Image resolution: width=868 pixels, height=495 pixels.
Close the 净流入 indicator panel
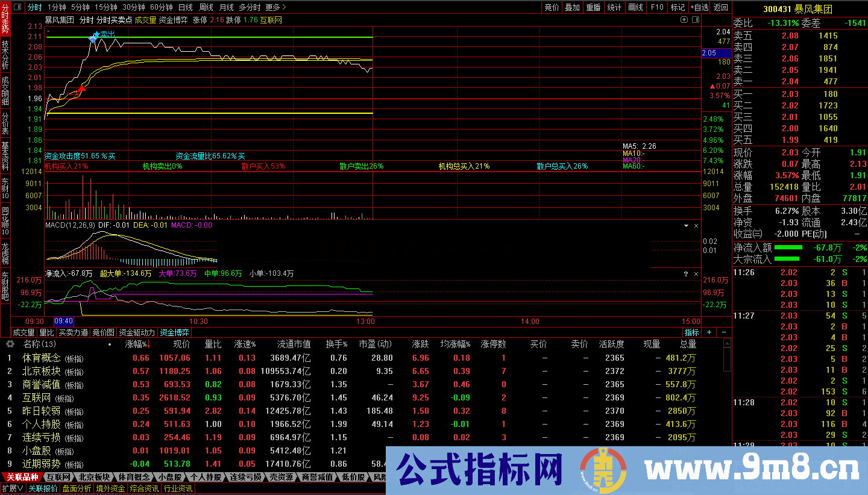pos(696,274)
